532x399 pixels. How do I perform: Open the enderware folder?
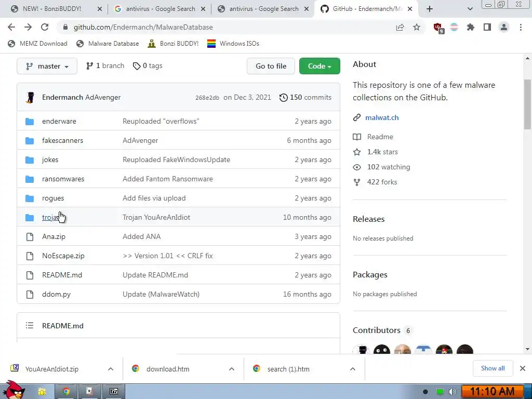click(x=59, y=121)
